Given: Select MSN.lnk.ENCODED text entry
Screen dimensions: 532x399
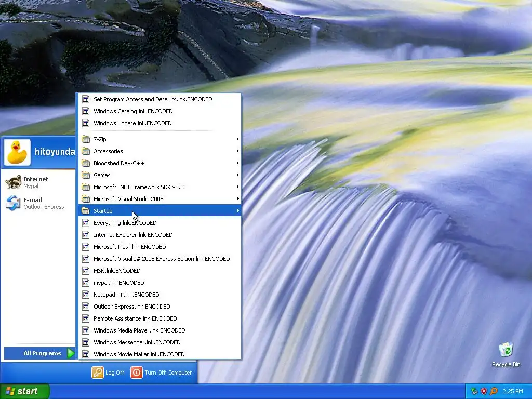Looking at the screenshot, I should (117, 270).
